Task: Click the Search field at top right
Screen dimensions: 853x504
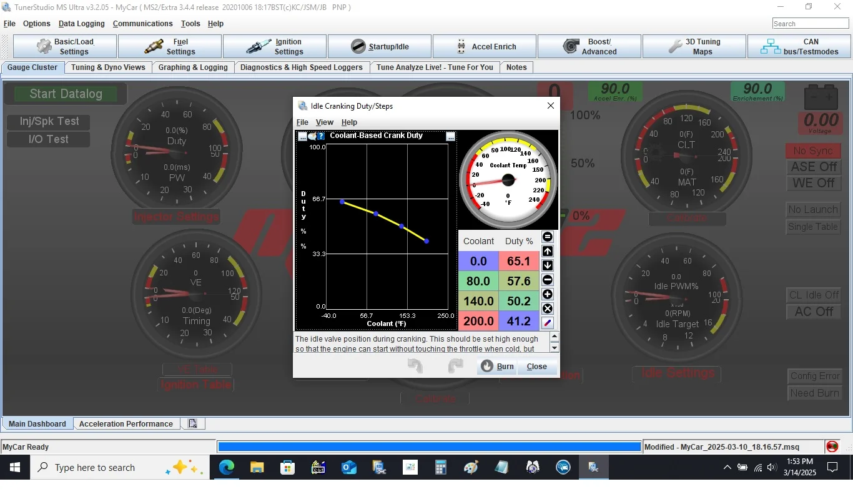Action: coord(811,24)
